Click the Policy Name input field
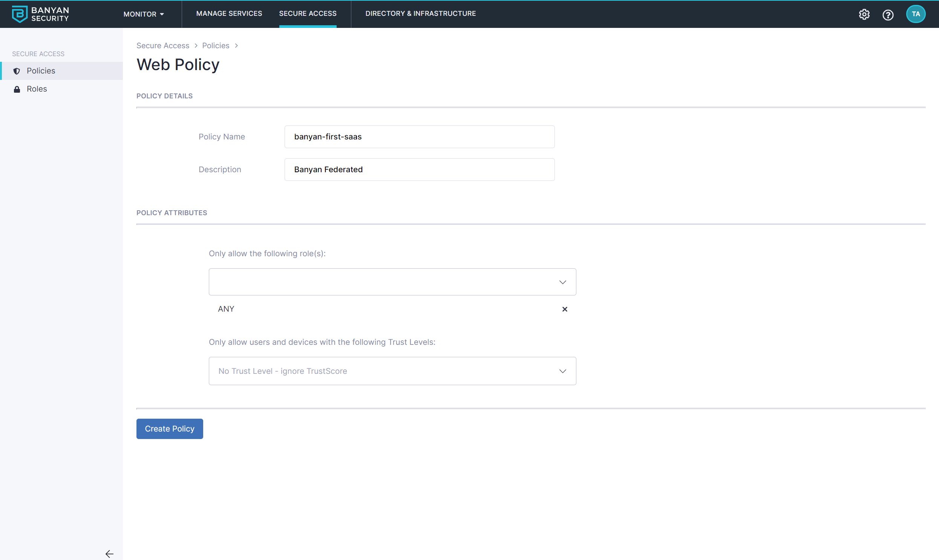Image resolution: width=939 pixels, height=560 pixels. tap(419, 136)
